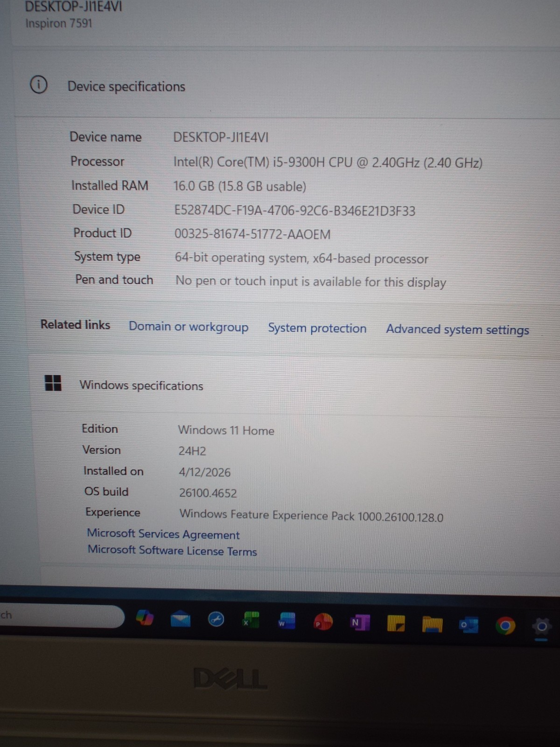Click the OS build label
This screenshot has width=560, height=747.
click(106, 492)
